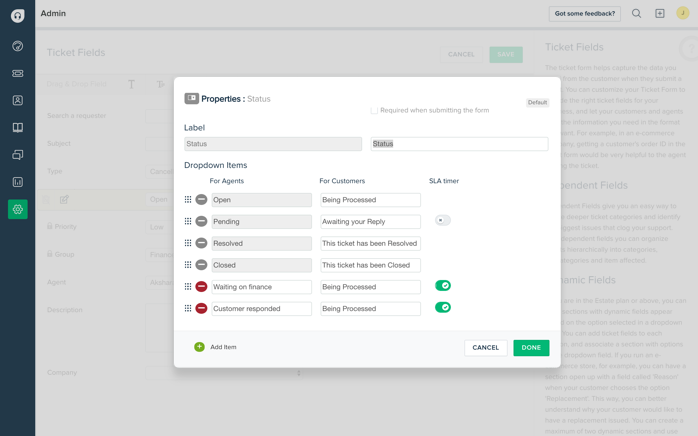
Task: Grab the drag handle for Resolved row
Action: 188,243
